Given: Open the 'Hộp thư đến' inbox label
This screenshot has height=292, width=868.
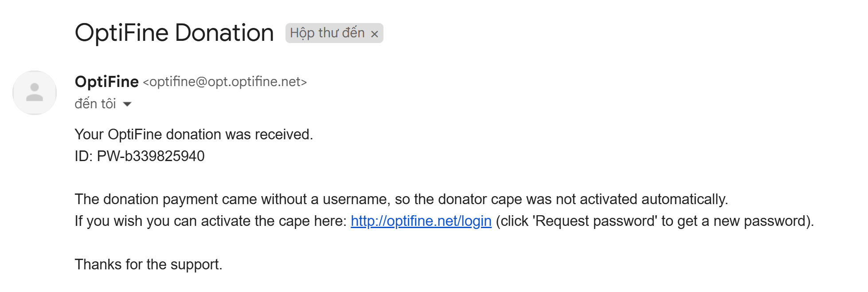Looking at the screenshot, I should click(x=327, y=33).
